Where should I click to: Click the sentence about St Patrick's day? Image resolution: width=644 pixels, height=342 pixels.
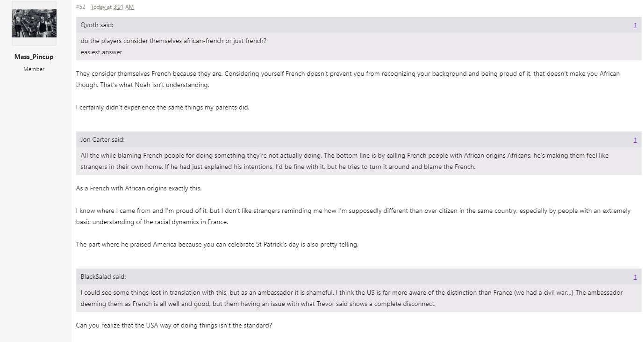(x=217, y=244)
